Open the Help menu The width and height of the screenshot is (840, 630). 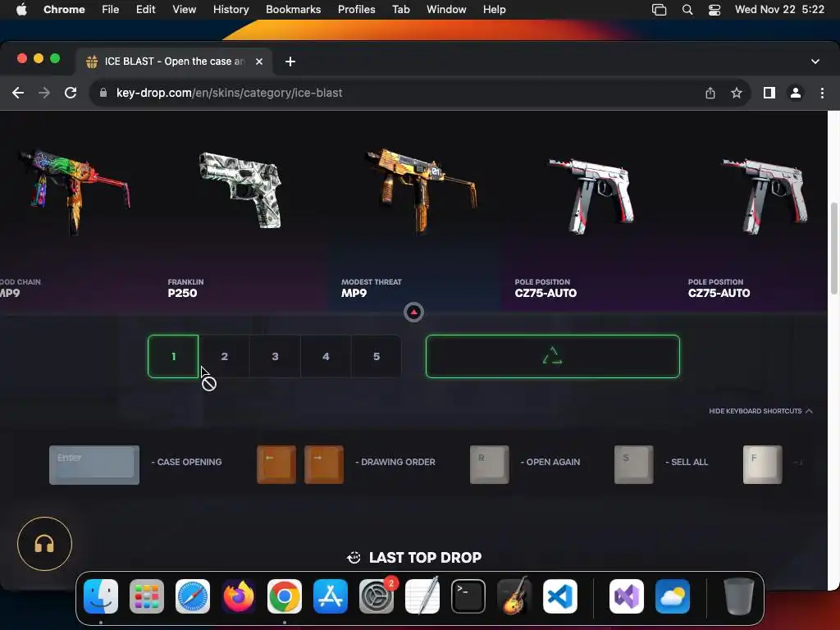[x=494, y=9]
